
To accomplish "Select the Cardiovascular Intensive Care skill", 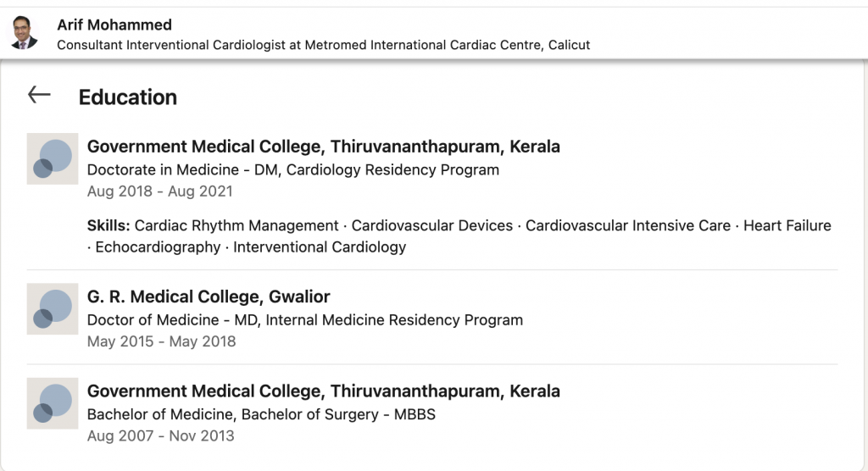I will (x=628, y=225).
